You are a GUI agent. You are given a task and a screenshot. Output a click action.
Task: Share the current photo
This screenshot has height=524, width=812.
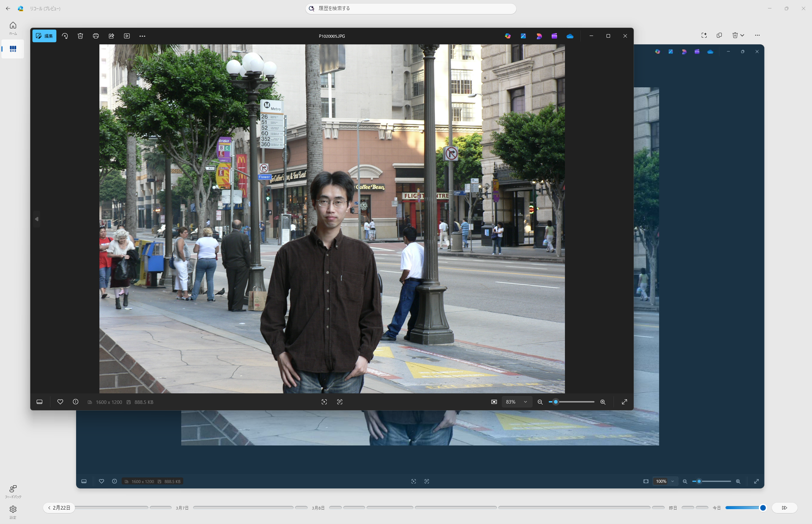(111, 36)
